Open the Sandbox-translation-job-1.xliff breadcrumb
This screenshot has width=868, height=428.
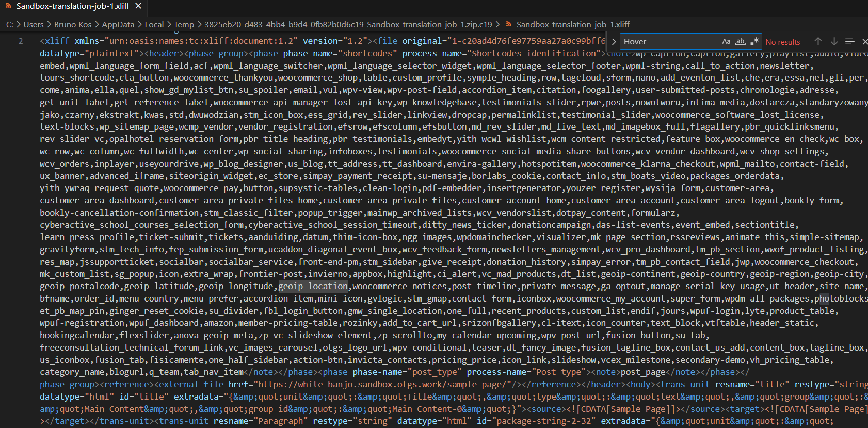coord(573,24)
